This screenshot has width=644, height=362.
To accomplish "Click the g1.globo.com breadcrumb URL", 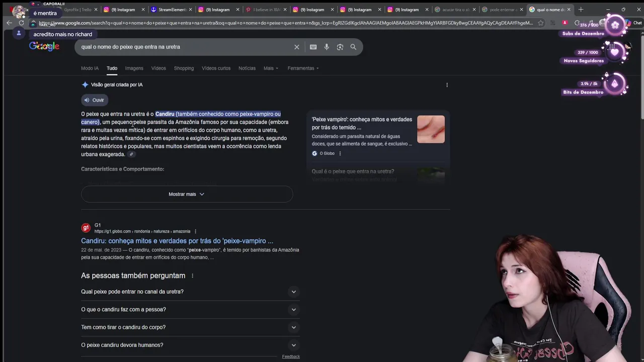I will click(142, 231).
